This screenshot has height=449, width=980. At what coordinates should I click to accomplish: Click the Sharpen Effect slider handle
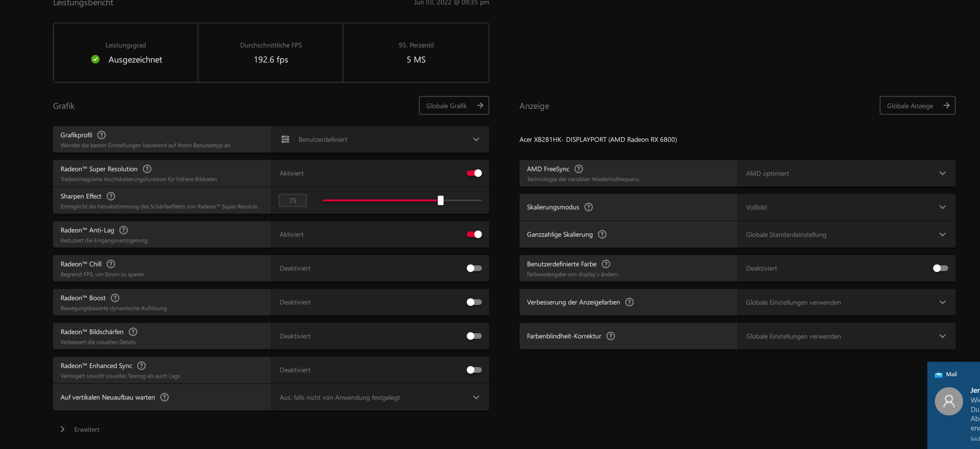coord(441,200)
